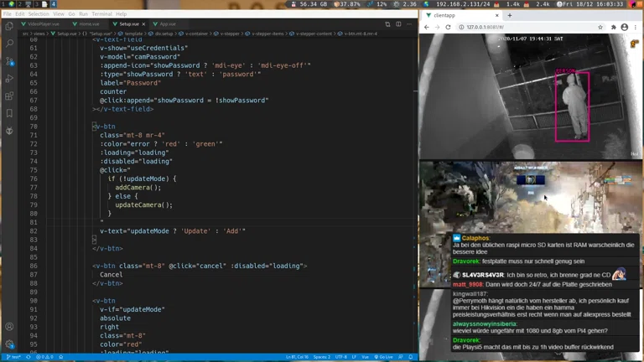Switch to workspace 4 in the top bar
This screenshot has height=362, width=644.
pos(54,4)
